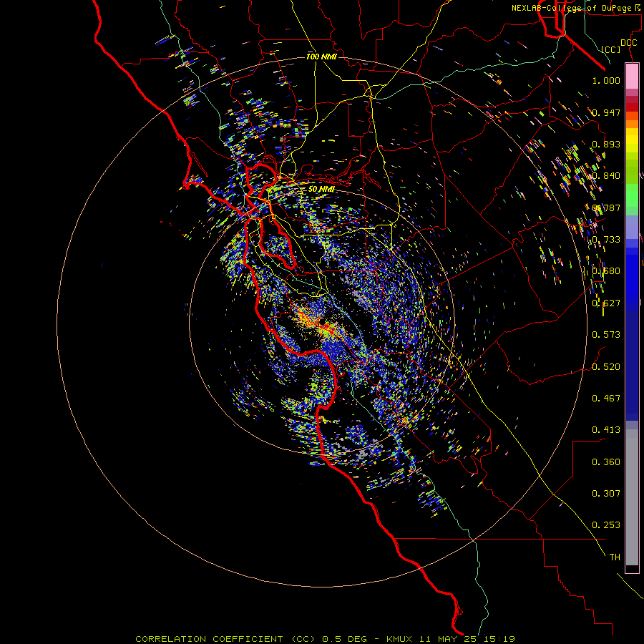Screen dimensions: 644x644
Task: Click the 100 NMI range ring label
Action: coord(321,57)
